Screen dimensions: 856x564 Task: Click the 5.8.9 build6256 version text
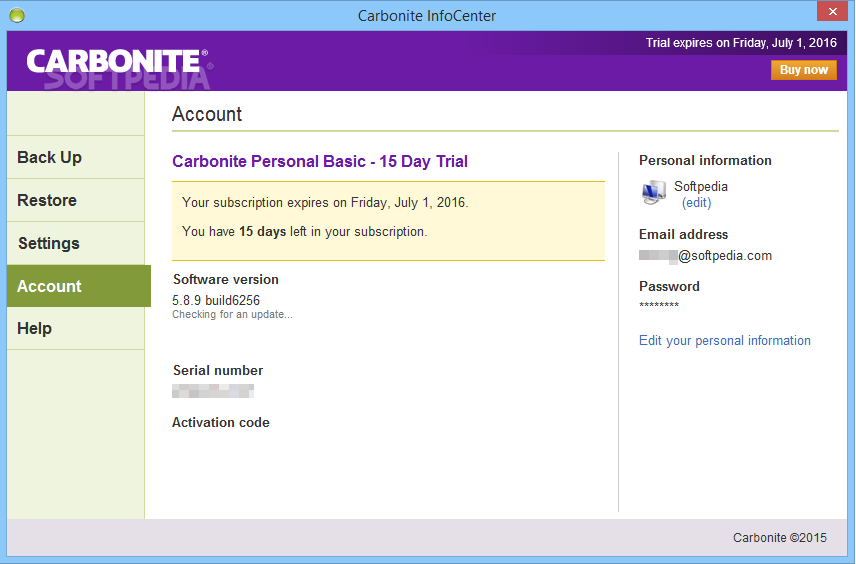point(216,300)
